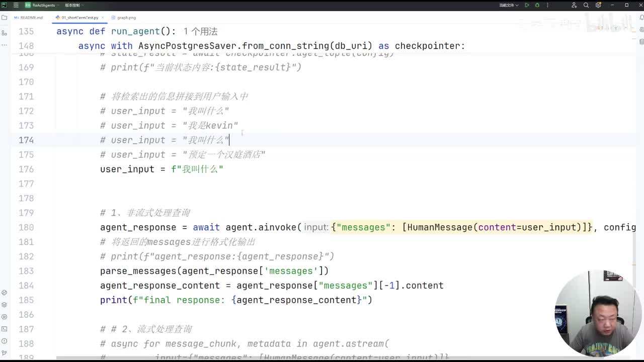The height and width of the screenshot is (362, 644).
Task: Run the current file
Action: (527, 5)
